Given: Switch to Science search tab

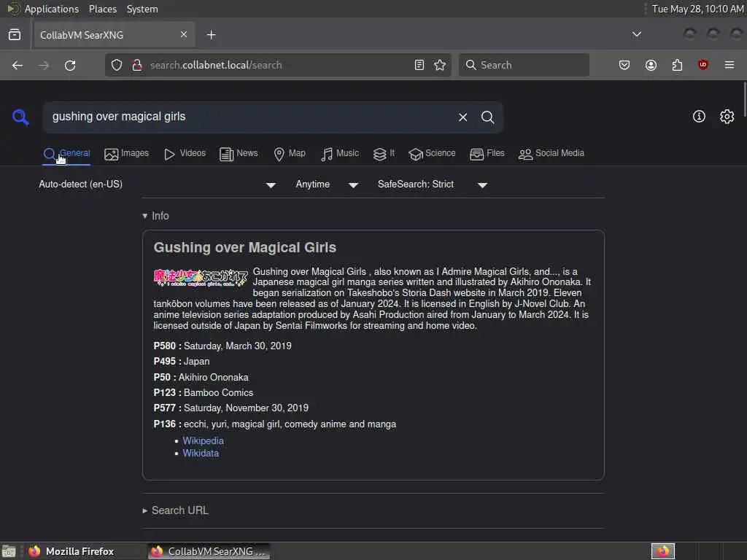Looking at the screenshot, I should coord(432,154).
